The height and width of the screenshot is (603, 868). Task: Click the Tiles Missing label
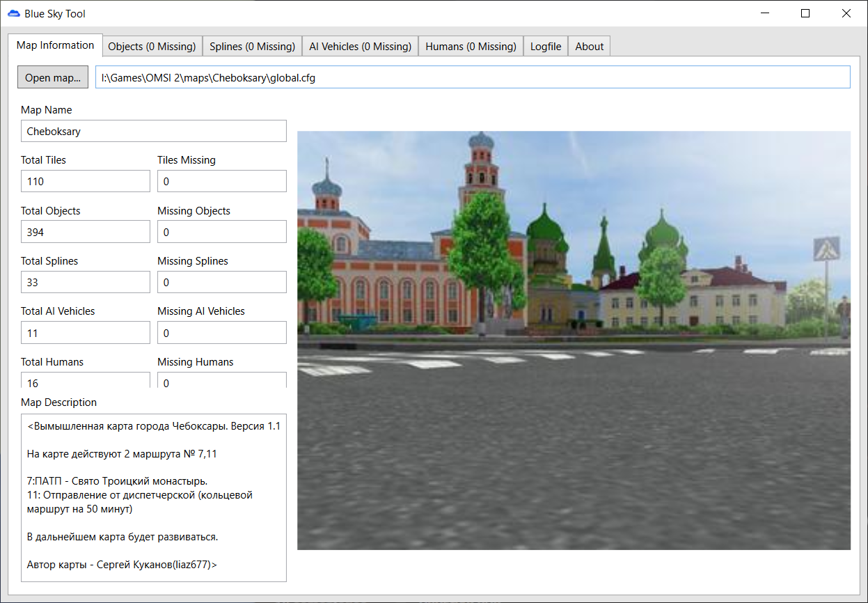click(x=187, y=160)
